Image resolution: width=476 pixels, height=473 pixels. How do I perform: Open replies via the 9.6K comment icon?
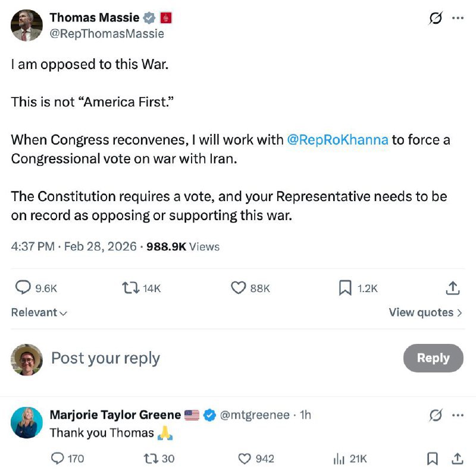tap(23, 288)
